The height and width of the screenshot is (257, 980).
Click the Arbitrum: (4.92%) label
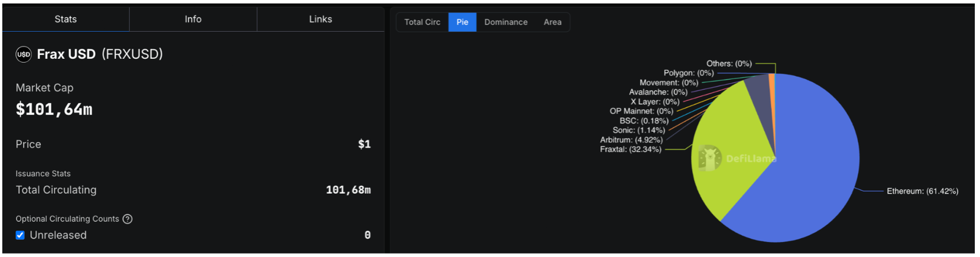tap(631, 140)
